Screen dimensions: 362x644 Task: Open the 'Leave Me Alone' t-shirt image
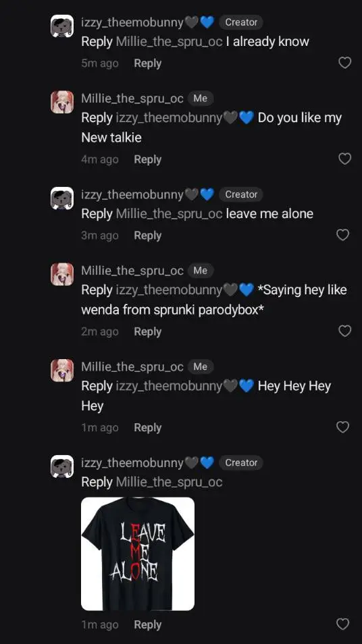138,554
